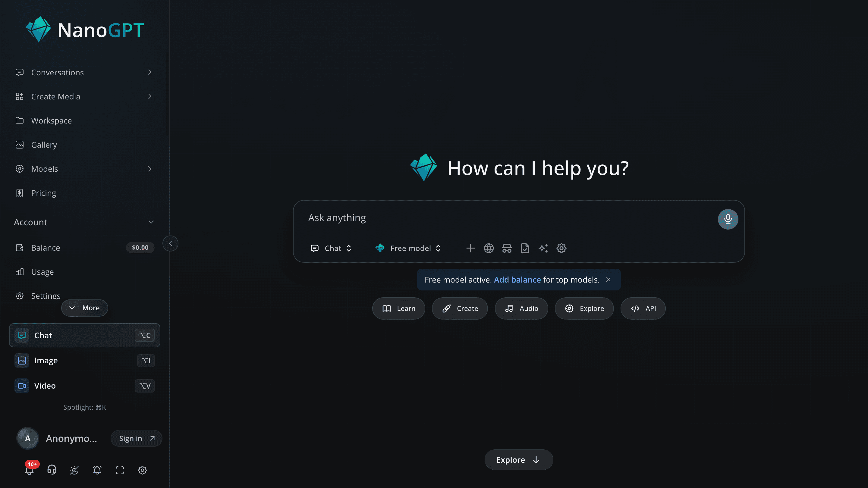Collapse the Account section chevron
868x488 pixels.
click(151, 222)
